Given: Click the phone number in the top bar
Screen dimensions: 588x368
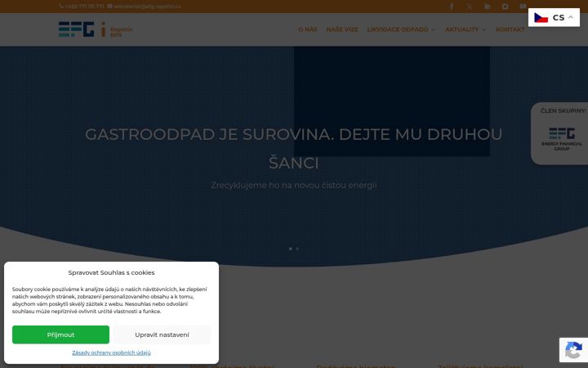Looking at the screenshot, I should click(82, 7).
